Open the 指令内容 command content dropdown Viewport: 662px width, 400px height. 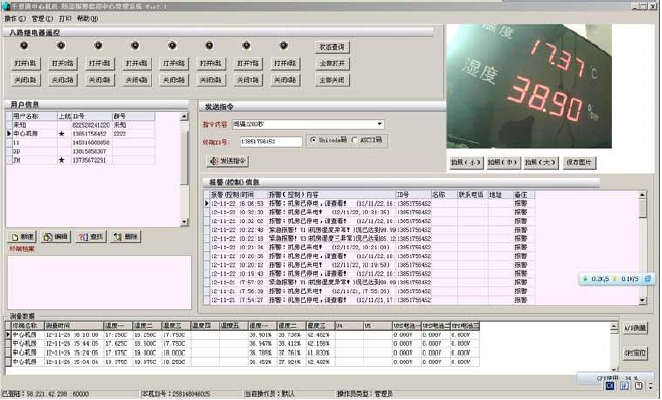click(x=380, y=124)
